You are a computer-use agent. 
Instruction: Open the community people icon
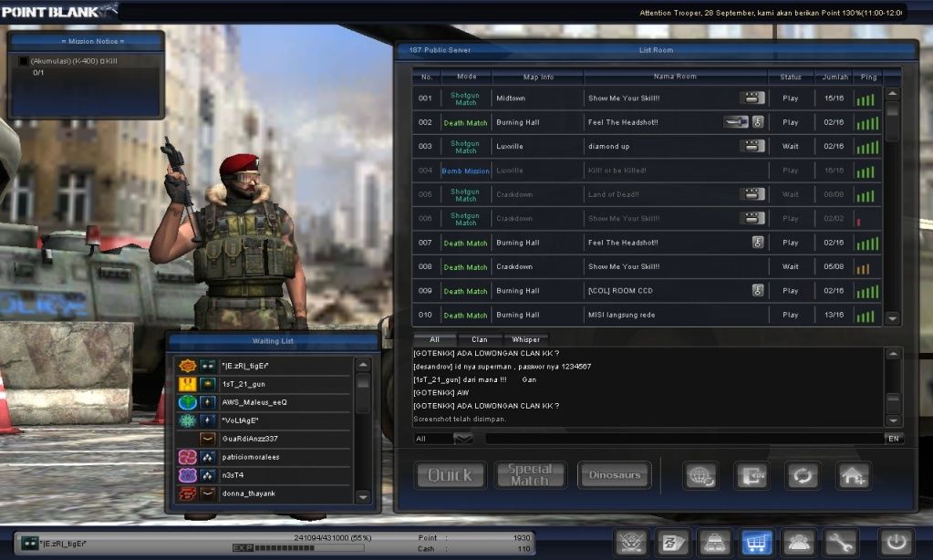pos(798,542)
